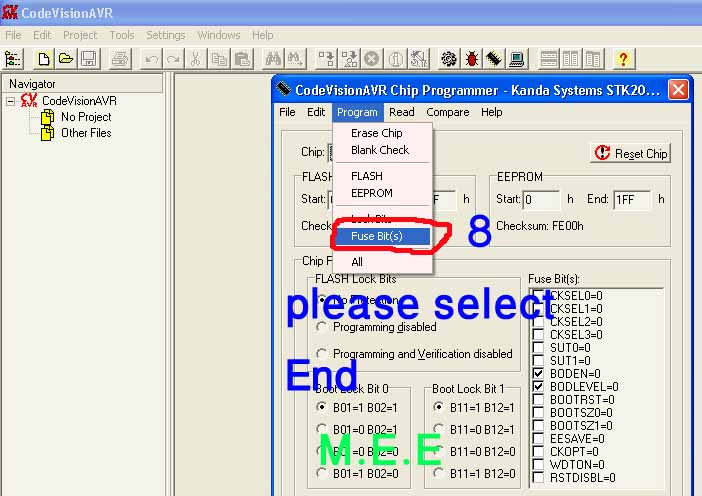Image resolution: width=702 pixels, height=496 pixels.
Task: Click the last window arrangement toolbar icon
Action: [593, 59]
